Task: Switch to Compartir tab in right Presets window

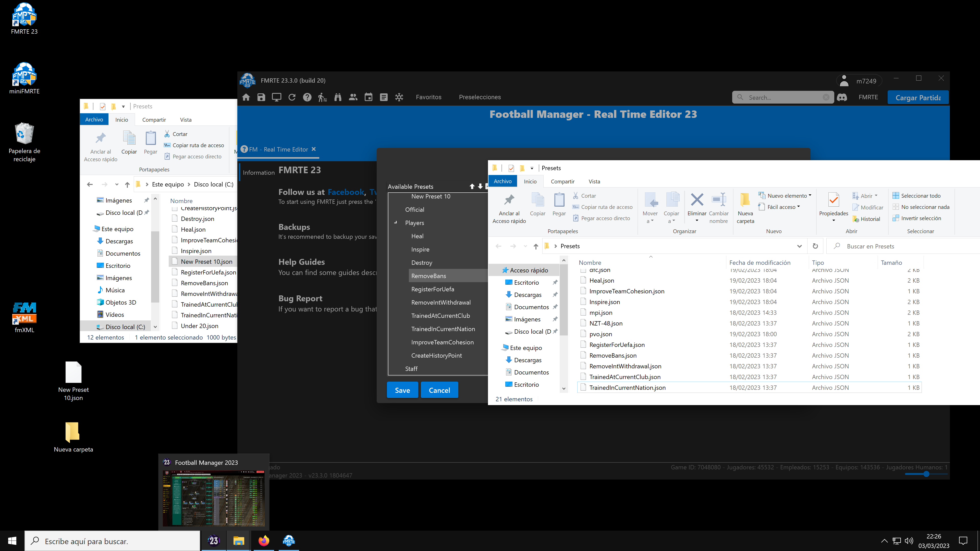Action: [562, 181]
